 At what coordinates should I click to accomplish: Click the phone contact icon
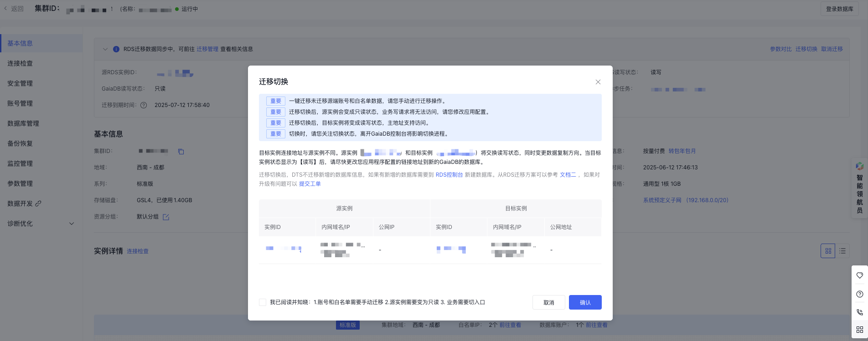coord(860,312)
